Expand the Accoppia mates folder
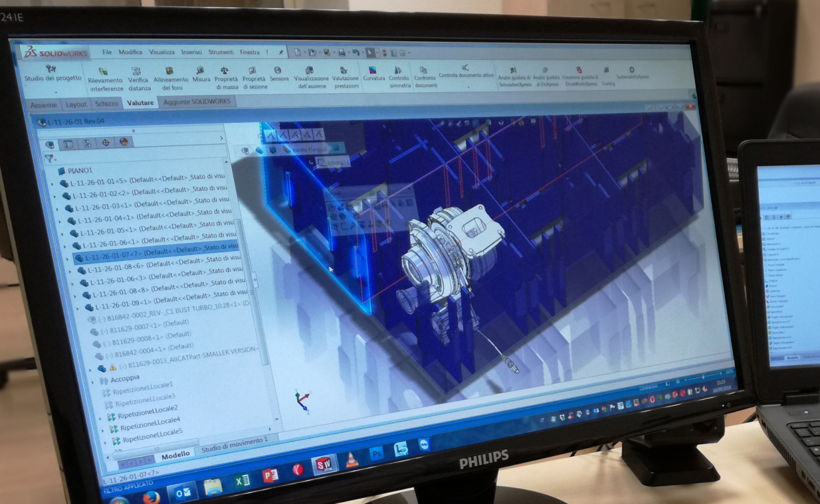Screen dimensions: 820x504 (x=93, y=381)
